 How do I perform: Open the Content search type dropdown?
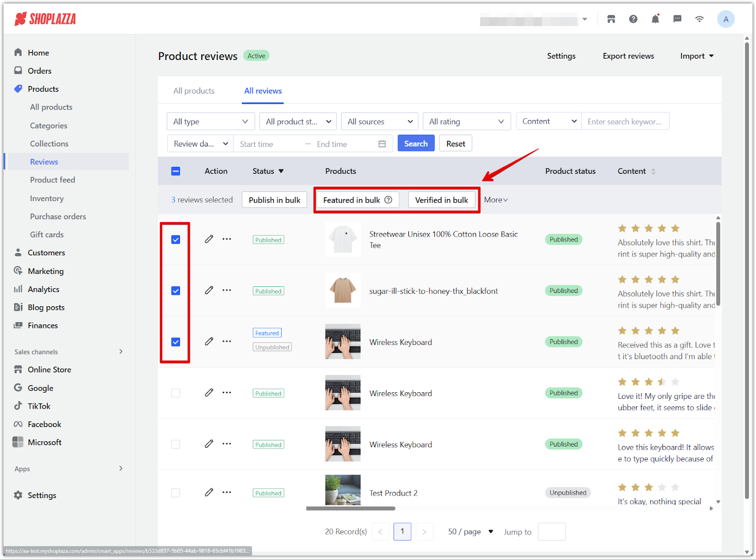(549, 121)
